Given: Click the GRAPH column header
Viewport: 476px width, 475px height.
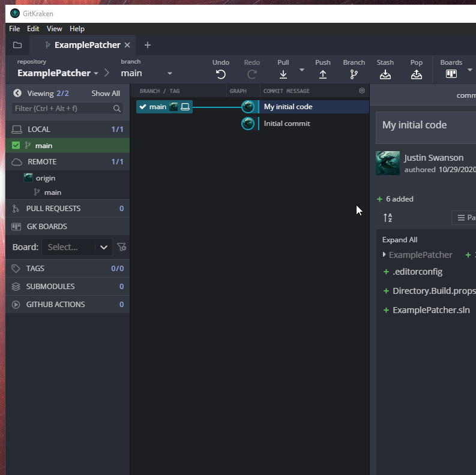Looking at the screenshot, I should (238, 91).
